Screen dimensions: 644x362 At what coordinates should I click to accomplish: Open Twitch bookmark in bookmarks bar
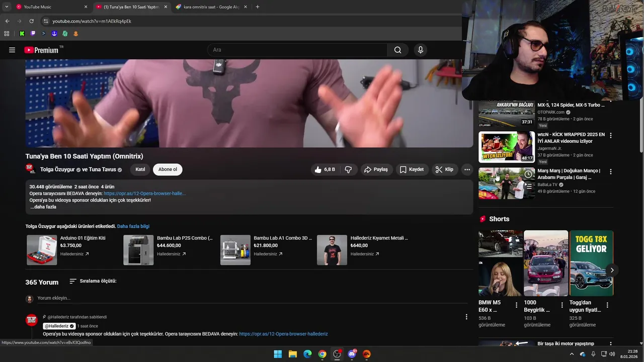pyautogui.click(x=33, y=34)
